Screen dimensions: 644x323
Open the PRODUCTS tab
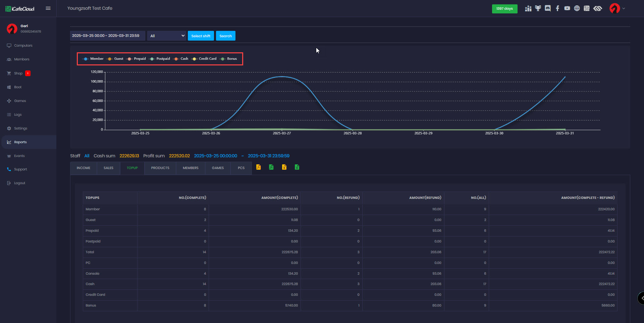[160, 168]
